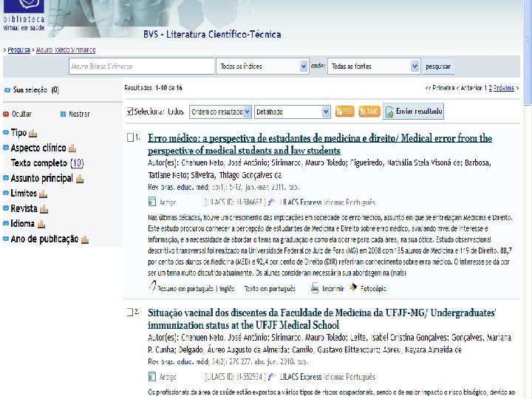The width and height of the screenshot is (532, 399).
Task: Toggle the Selecionar todos checkbox
Action: [x=129, y=112]
